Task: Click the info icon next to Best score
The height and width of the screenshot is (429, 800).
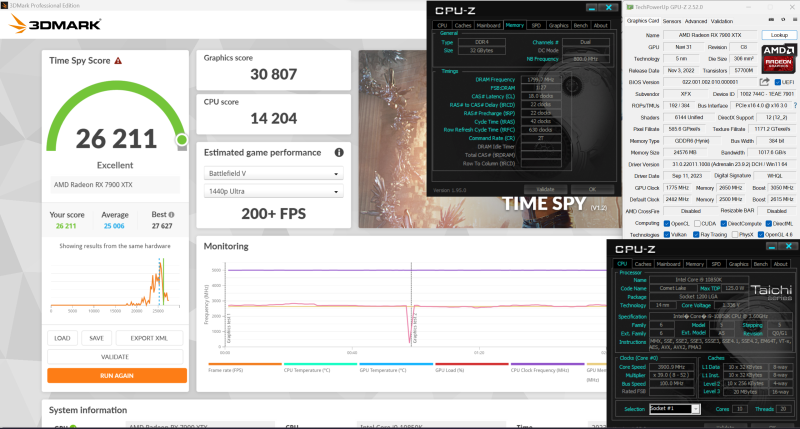Action: click(171, 214)
